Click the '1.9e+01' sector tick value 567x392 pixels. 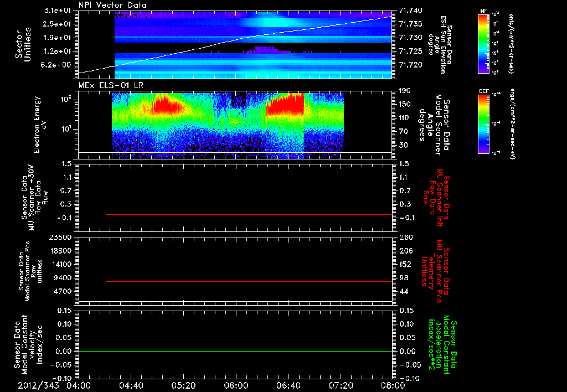point(58,38)
